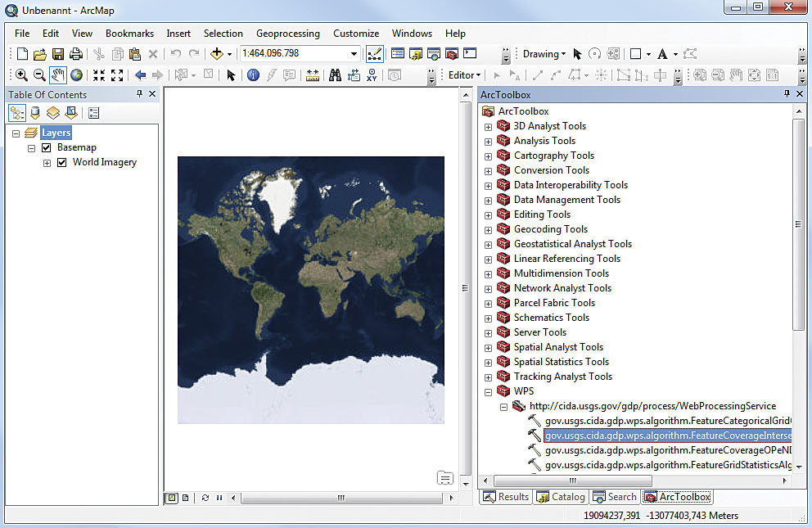This screenshot has height=528, width=812.
Task: Uncheck the World Imagery layer checkbox
Action: click(x=61, y=162)
